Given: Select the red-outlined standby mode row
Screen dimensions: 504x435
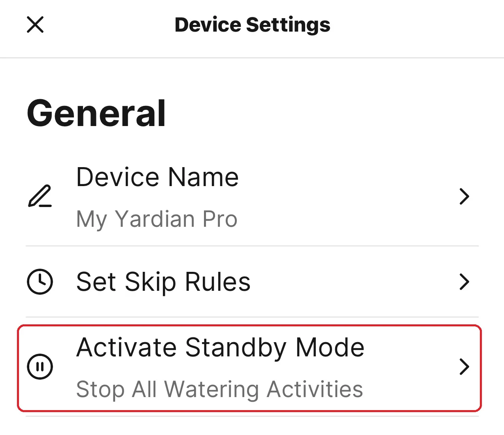Looking at the screenshot, I should click(249, 368).
